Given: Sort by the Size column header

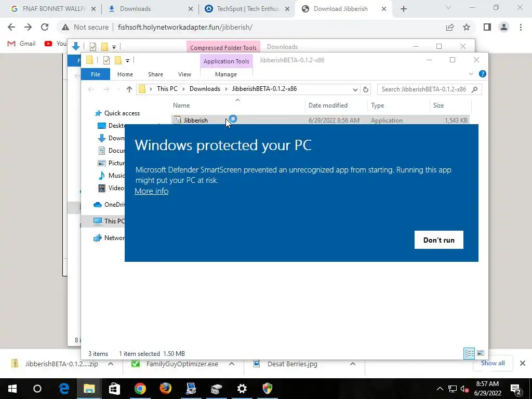Looking at the screenshot, I should [438, 105].
